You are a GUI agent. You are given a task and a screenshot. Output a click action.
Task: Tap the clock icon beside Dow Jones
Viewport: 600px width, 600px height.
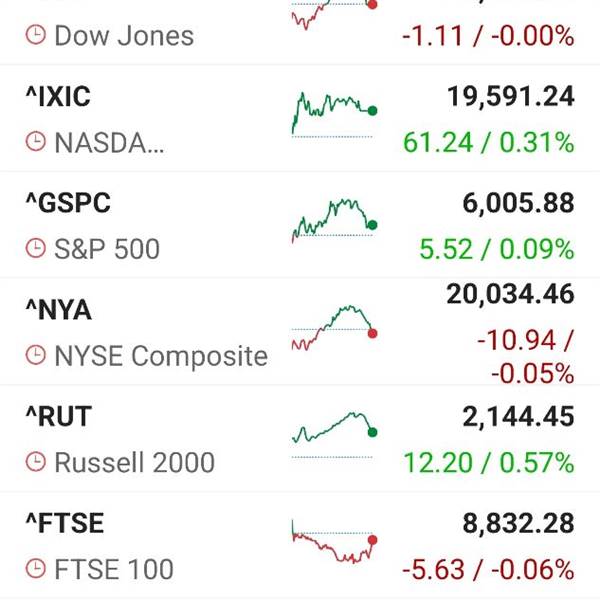[x=36, y=35]
